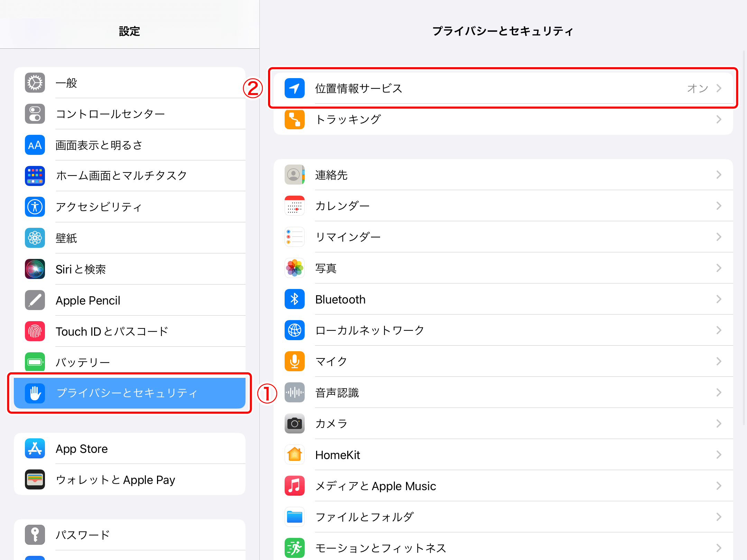
Task: Click the アクセシビリティ icon
Action: [x=35, y=207]
